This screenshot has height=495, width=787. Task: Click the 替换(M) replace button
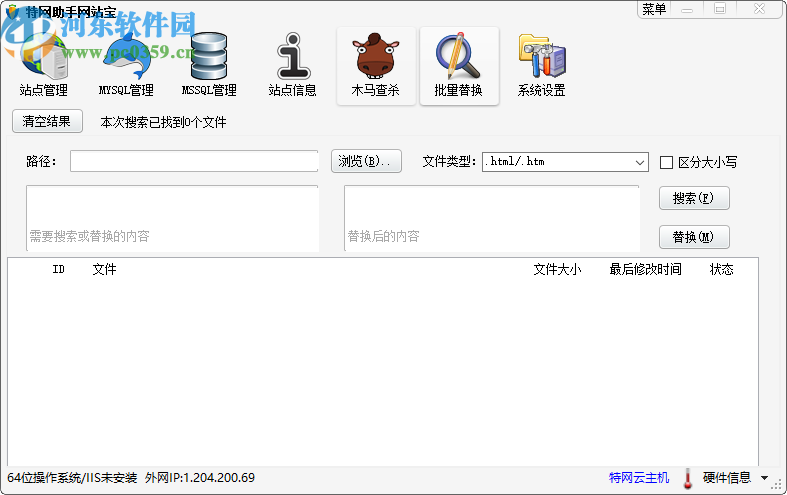[694, 236]
